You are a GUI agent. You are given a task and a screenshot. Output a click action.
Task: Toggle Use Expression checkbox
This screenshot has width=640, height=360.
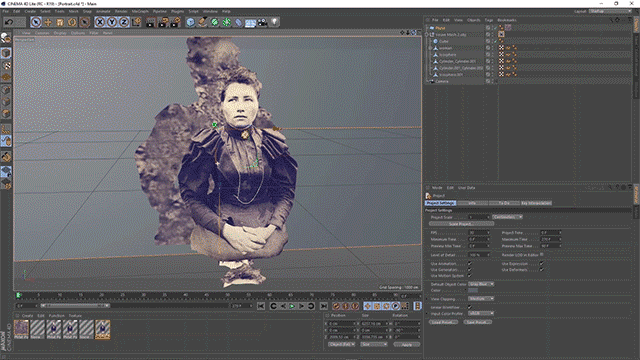click(x=542, y=264)
